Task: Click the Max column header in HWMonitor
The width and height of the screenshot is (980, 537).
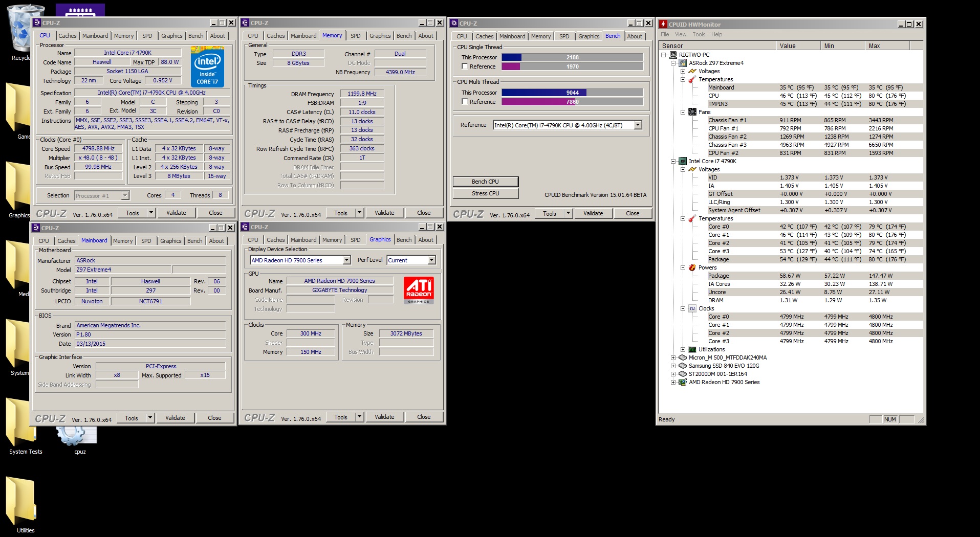Action: 887,46
